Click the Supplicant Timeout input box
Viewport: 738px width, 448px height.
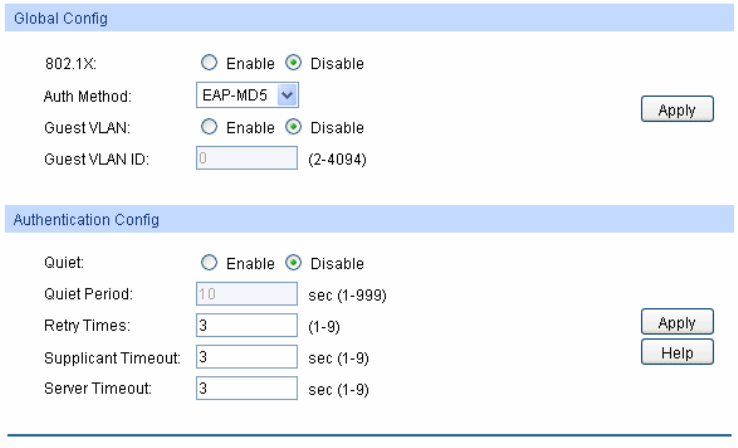[x=247, y=357]
